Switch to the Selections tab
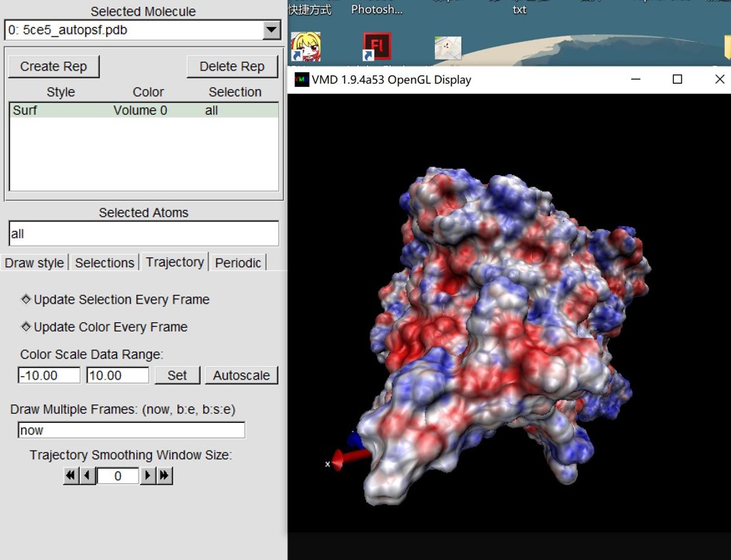This screenshot has height=560, width=731. [x=105, y=263]
